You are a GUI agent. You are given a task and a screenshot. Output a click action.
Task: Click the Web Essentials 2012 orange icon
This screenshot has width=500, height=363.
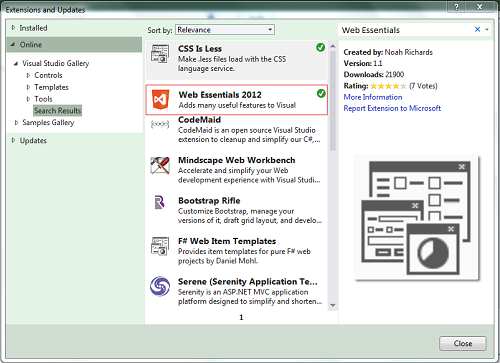coord(161,99)
